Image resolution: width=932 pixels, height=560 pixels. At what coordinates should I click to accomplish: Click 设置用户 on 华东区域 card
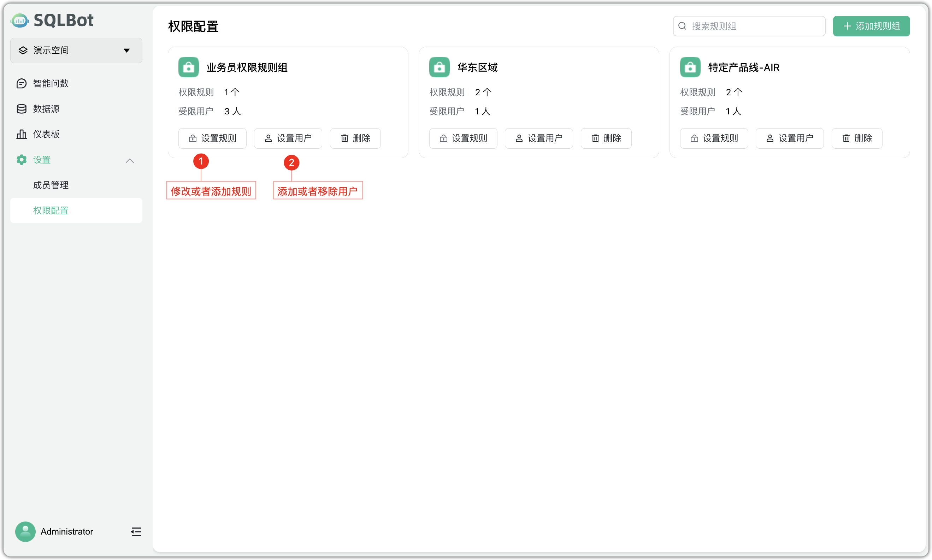coord(539,138)
